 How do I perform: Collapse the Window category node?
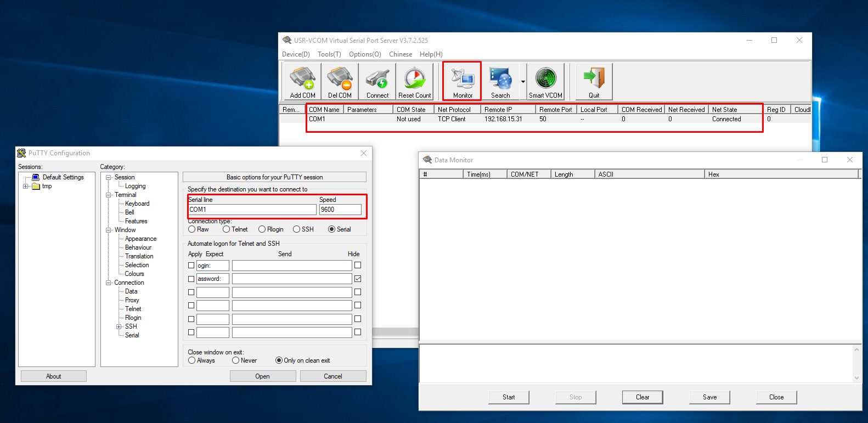pos(109,230)
